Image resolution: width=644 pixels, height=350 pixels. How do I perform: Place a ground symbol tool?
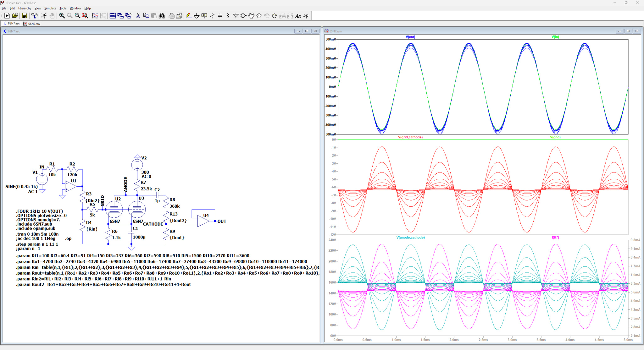(x=197, y=16)
